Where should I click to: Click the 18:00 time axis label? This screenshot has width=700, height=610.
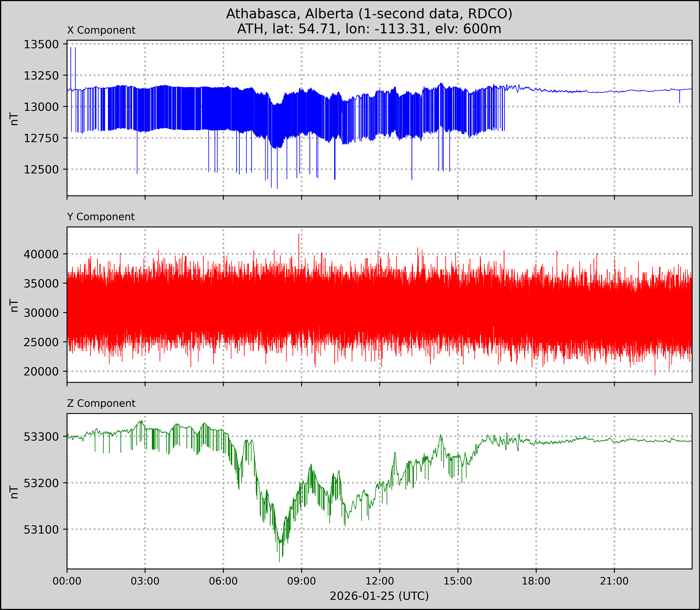tap(536, 581)
